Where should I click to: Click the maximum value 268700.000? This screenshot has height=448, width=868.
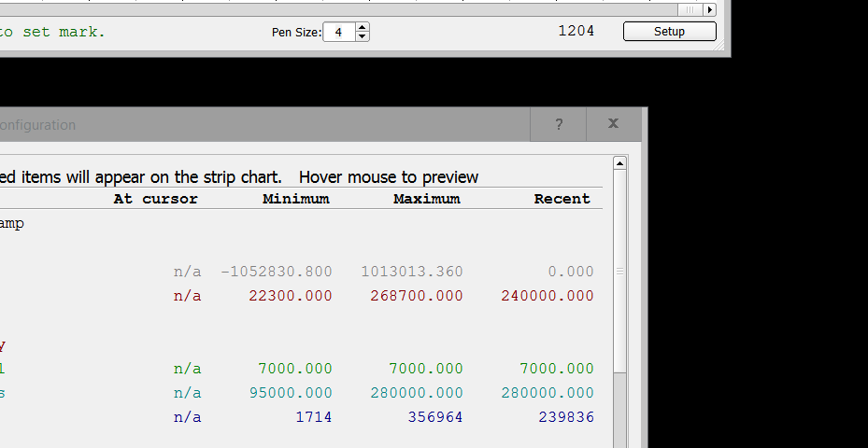[x=417, y=296]
